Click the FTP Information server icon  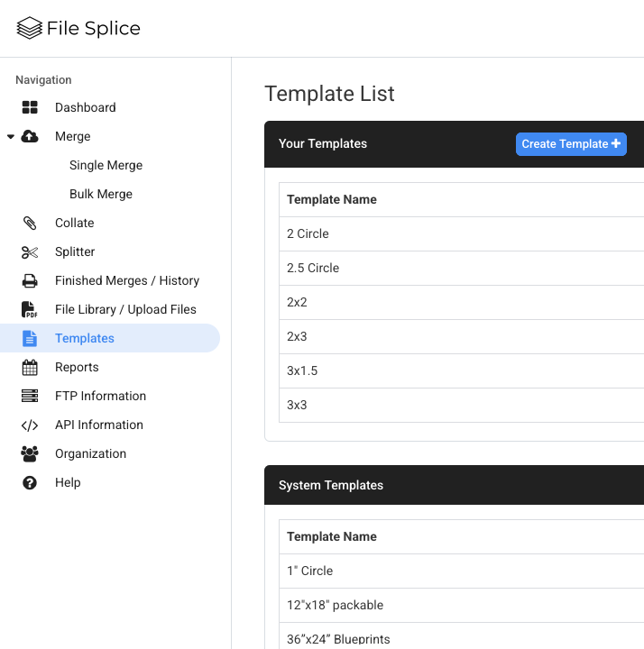coord(30,397)
